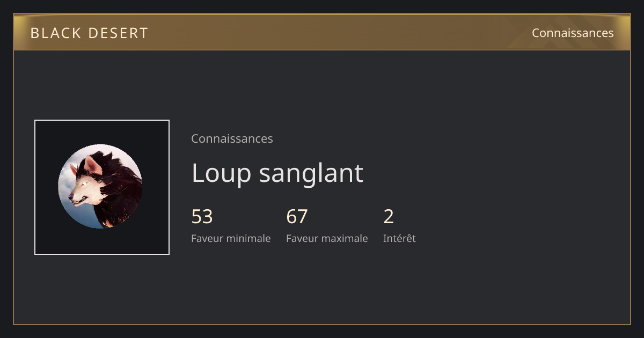This screenshot has width=644, height=338.
Task: Open the Connaissances link in the header
Action: click(x=573, y=33)
